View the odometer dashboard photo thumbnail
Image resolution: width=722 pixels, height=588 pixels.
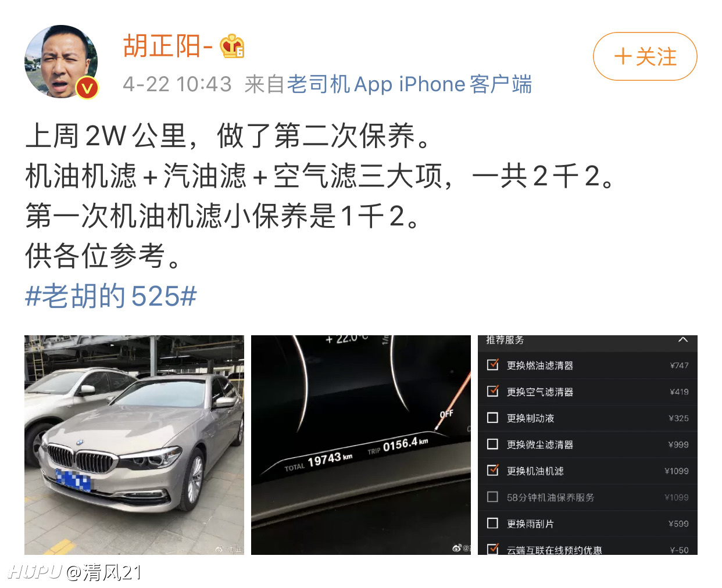click(361, 445)
